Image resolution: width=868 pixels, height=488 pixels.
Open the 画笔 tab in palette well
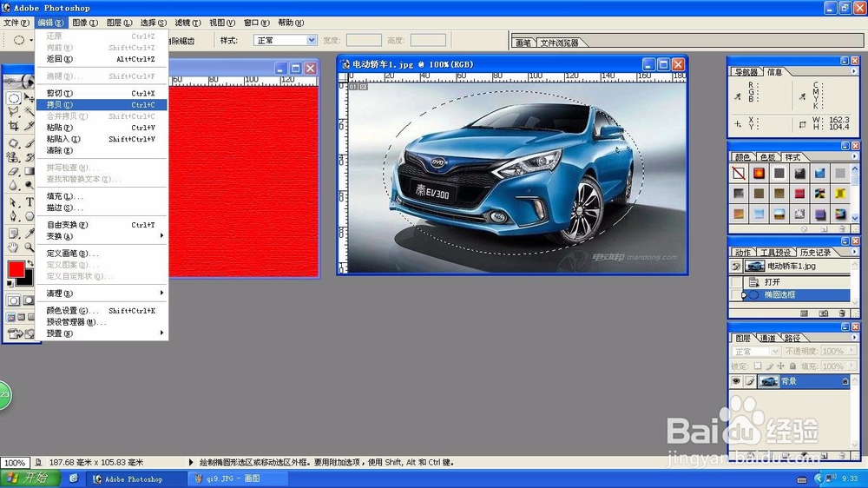tap(523, 43)
